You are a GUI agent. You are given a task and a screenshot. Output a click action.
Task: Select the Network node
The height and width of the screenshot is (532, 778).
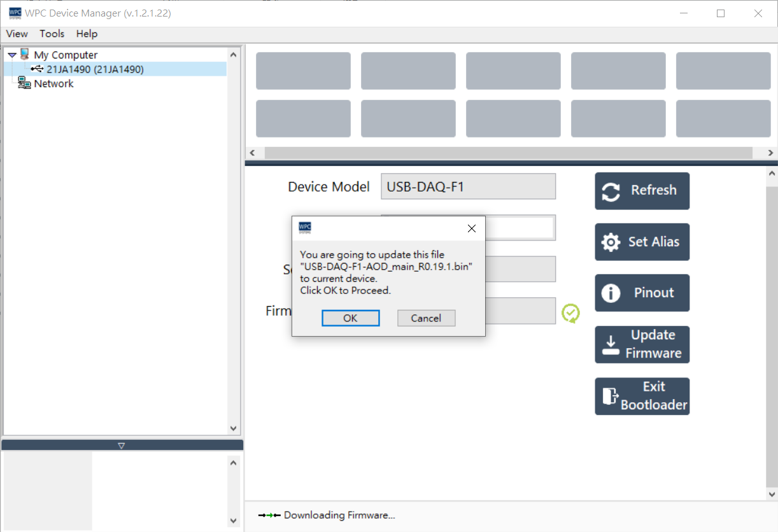coord(53,83)
